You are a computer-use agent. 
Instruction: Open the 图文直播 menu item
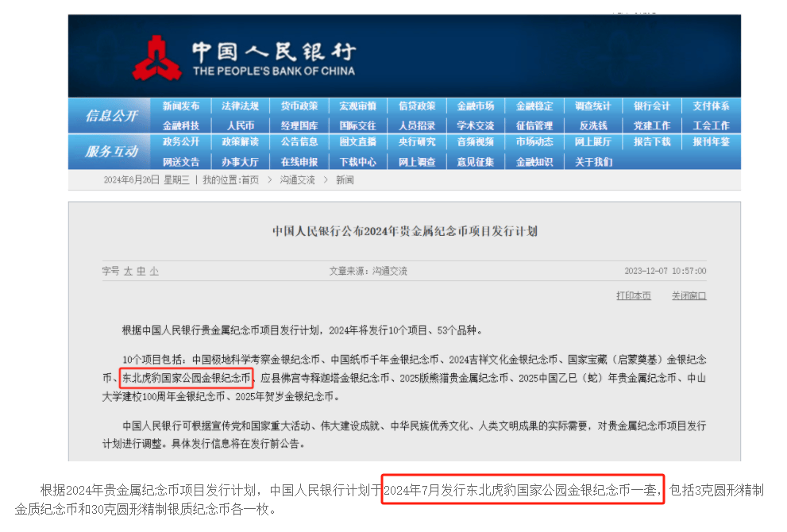(358, 142)
